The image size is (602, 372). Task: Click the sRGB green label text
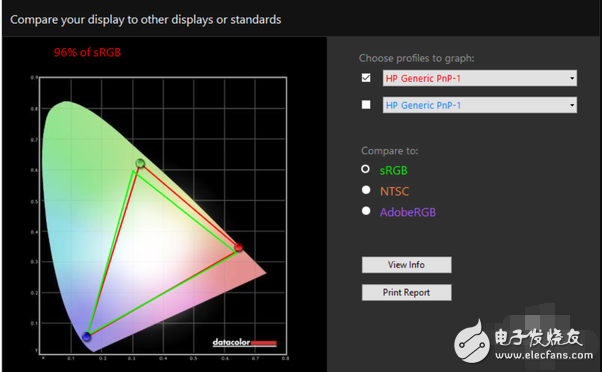pos(394,170)
